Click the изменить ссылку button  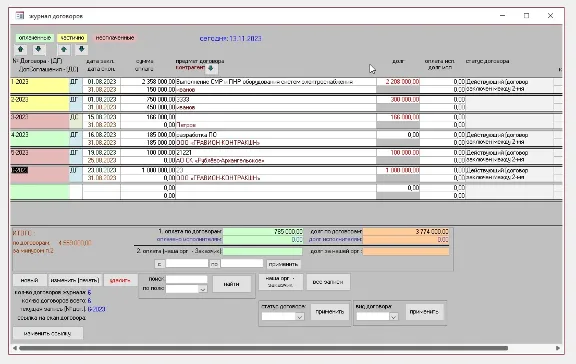(48, 334)
